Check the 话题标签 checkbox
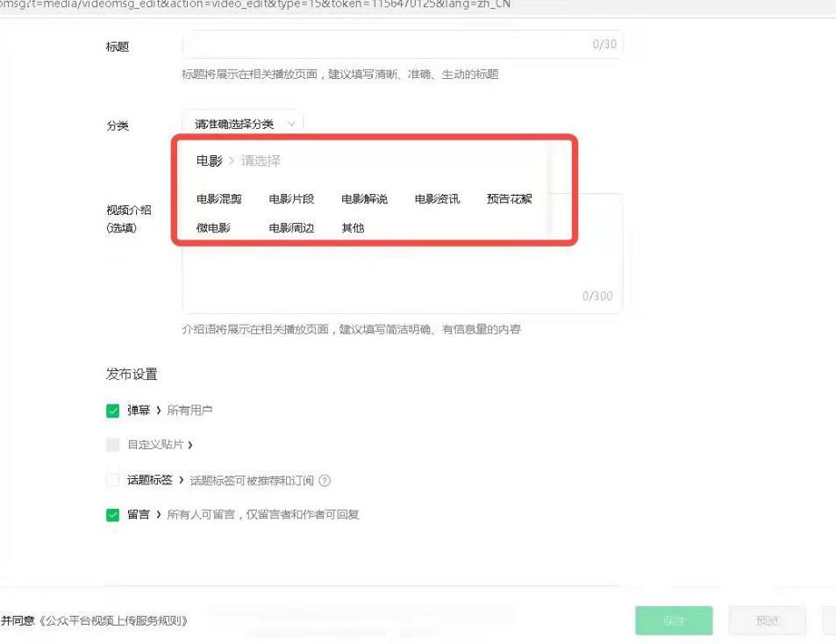This screenshot has width=836, height=644. pyautogui.click(x=112, y=479)
